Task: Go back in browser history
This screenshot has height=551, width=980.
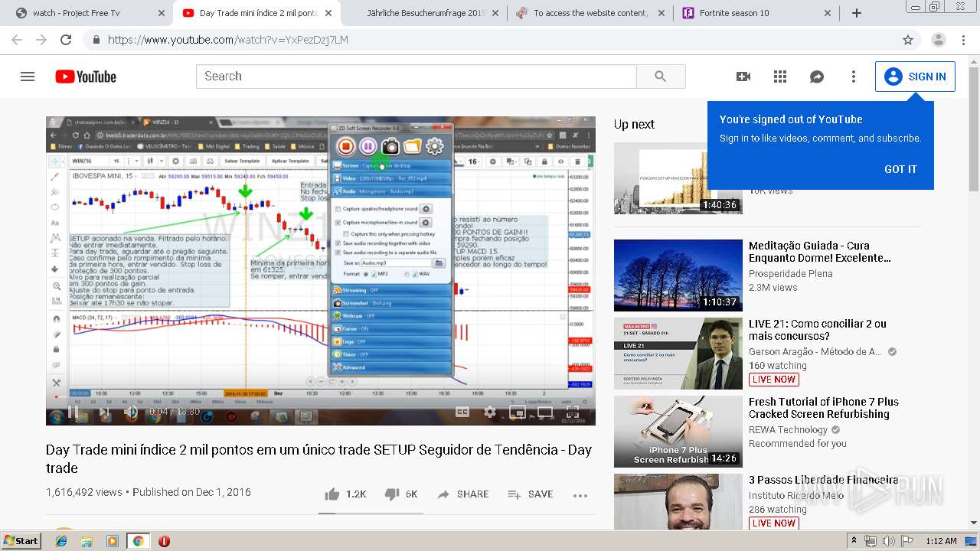Action: [18, 40]
